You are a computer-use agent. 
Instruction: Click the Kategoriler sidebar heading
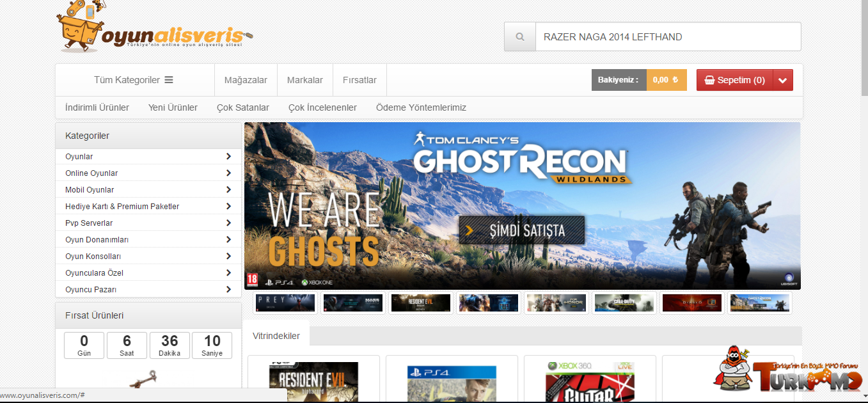pos(148,136)
